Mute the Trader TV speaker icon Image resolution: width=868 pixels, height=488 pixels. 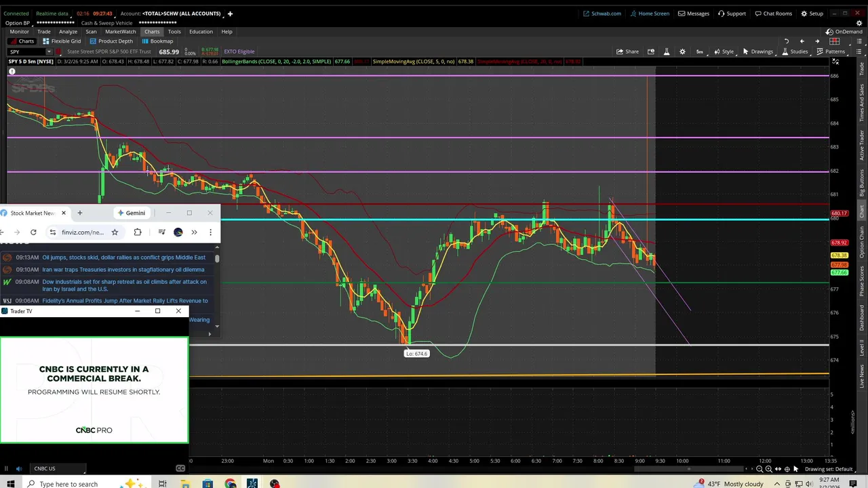18,468
